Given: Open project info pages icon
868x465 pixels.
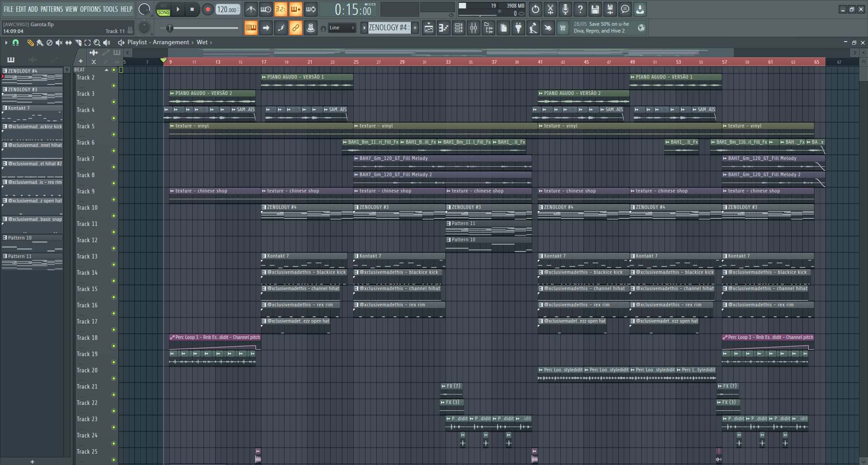Looking at the screenshot, I should [503, 28].
